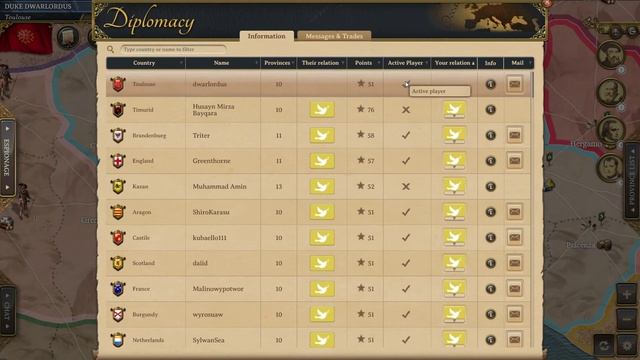Send mail to wyromaw of Burgundy
Screen dimensions: 640x360
point(515,314)
